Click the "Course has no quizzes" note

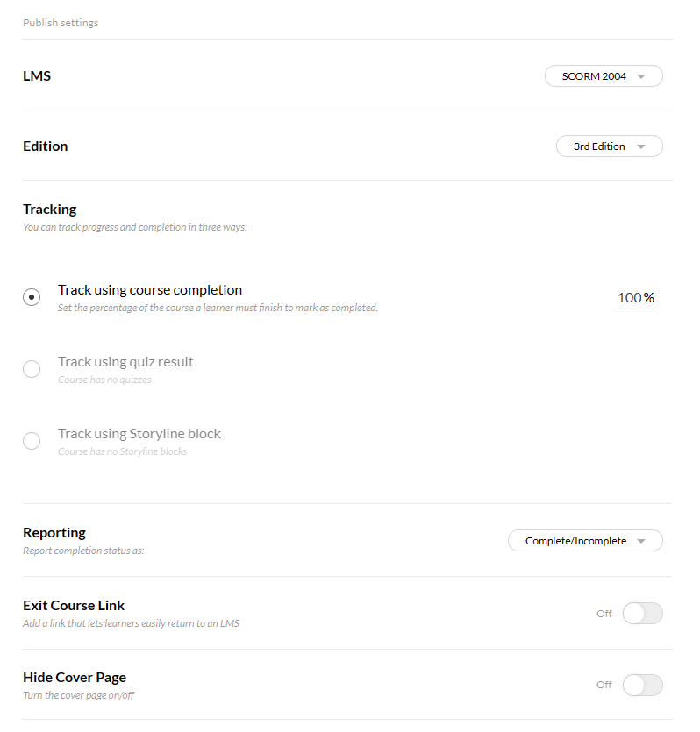click(x=104, y=380)
